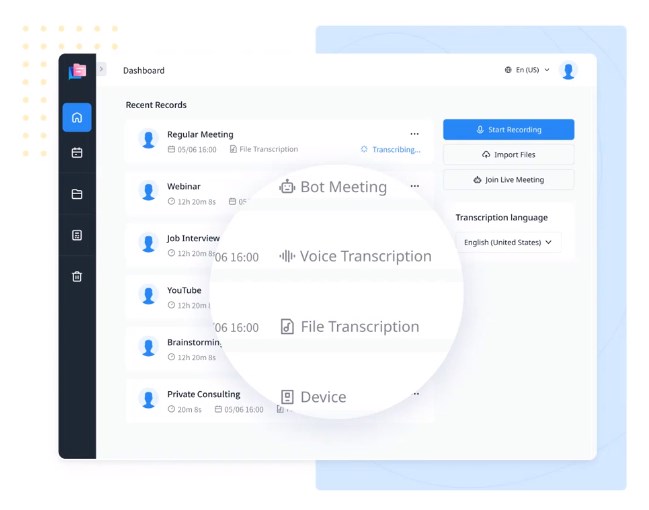This screenshot has height=510, width=649.
Task: Click the Import Files button
Action: pyautogui.click(x=509, y=155)
